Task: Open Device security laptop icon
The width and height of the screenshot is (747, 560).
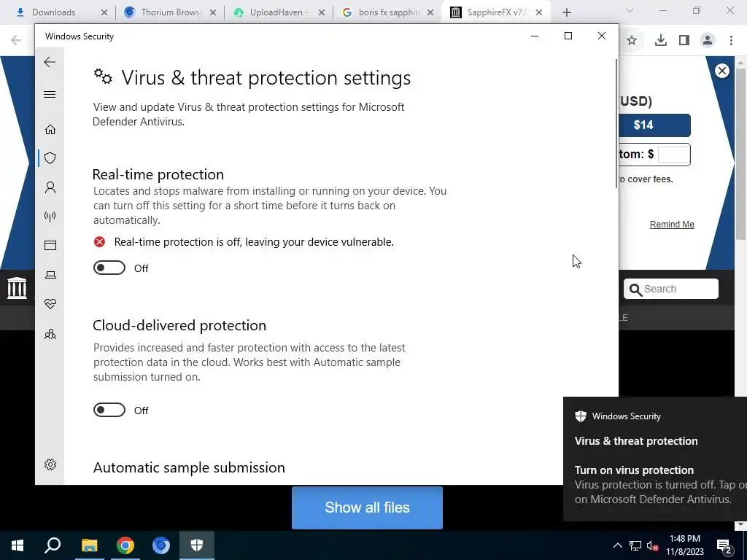Action: tap(50, 275)
